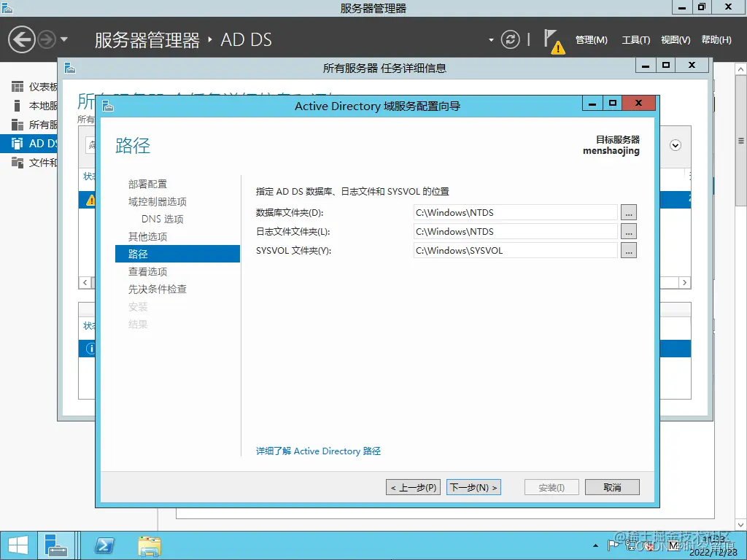Click the forward navigation arrow in Server Manager
This screenshot has height=560, width=747.
47,39
